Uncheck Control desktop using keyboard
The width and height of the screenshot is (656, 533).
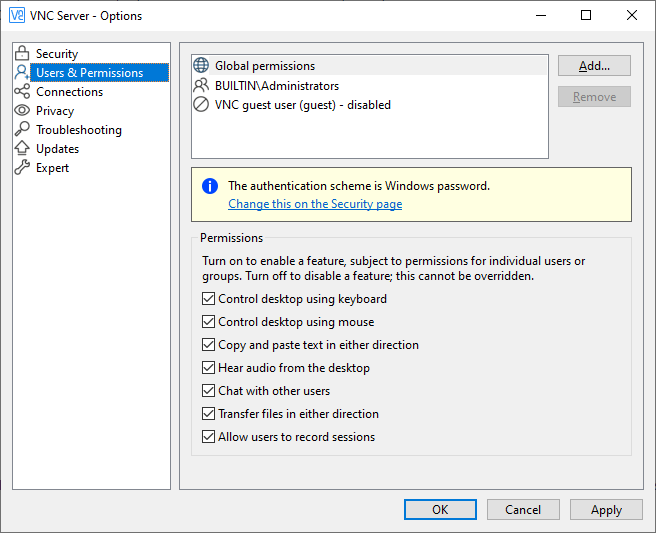pos(208,299)
